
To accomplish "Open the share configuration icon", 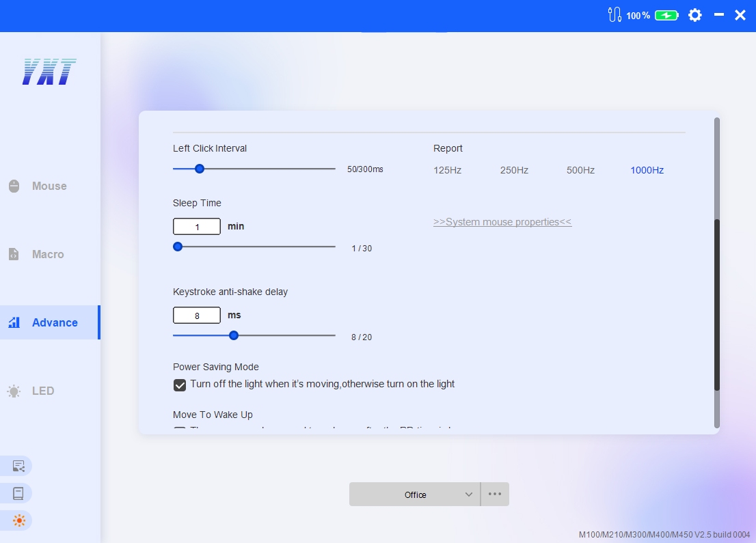I will [x=18, y=466].
